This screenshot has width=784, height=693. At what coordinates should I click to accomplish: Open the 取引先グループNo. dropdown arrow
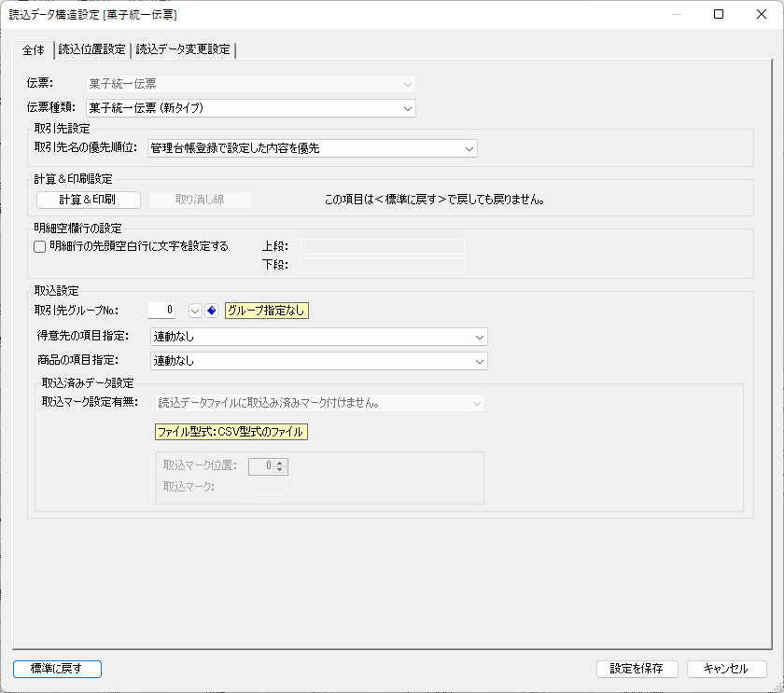(x=195, y=311)
